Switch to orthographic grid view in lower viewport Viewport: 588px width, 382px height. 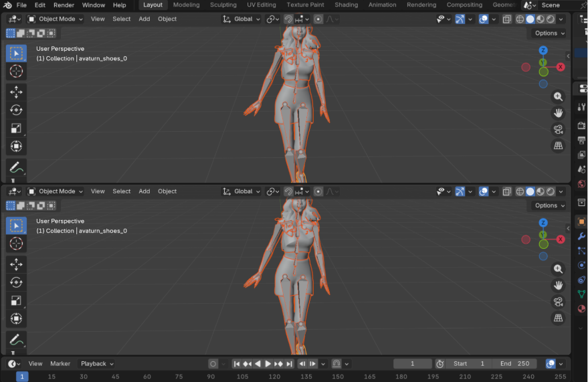click(558, 318)
